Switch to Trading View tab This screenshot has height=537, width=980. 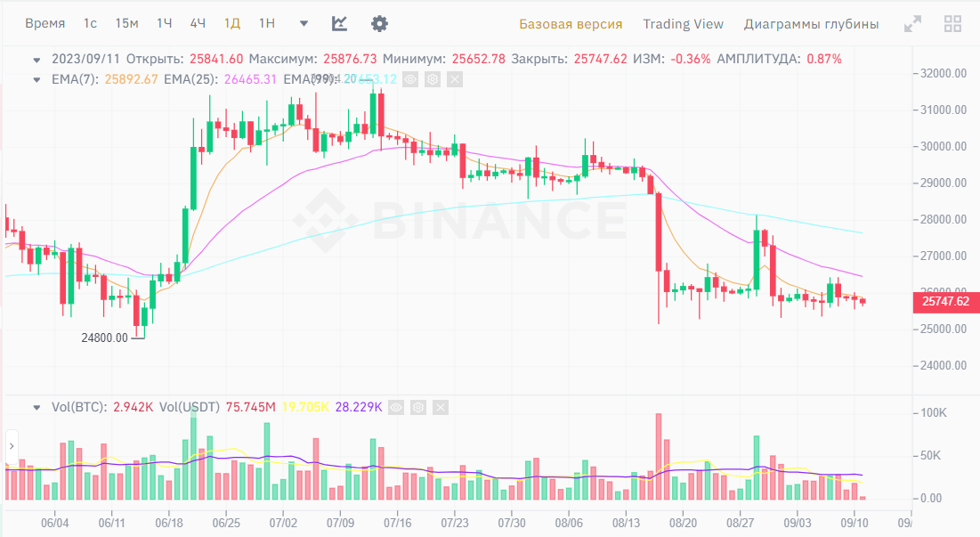[683, 24]
